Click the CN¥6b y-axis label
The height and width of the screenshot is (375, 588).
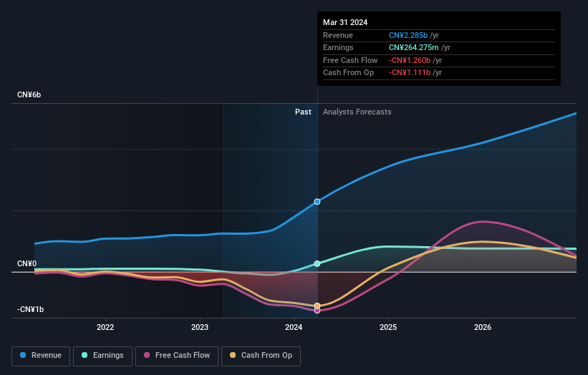(29, 94)
